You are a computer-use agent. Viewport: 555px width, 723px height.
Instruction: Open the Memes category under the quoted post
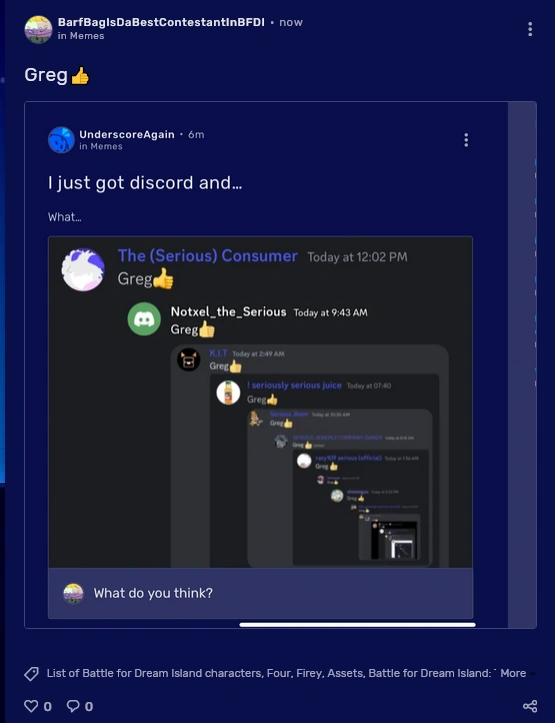(106, 146)
